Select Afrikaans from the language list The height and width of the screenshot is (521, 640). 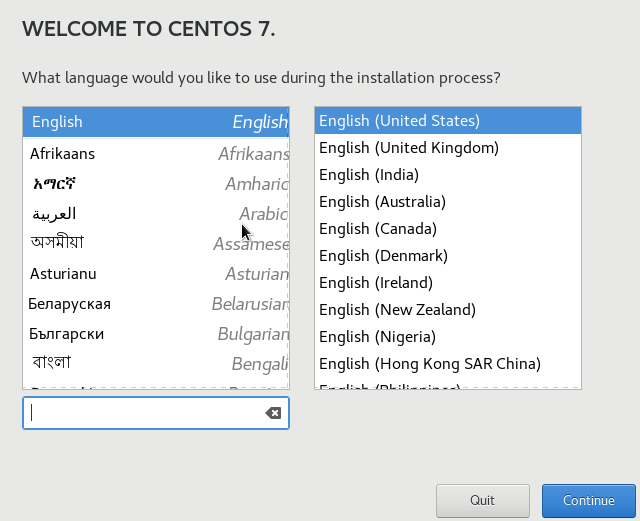click(155, 154)
